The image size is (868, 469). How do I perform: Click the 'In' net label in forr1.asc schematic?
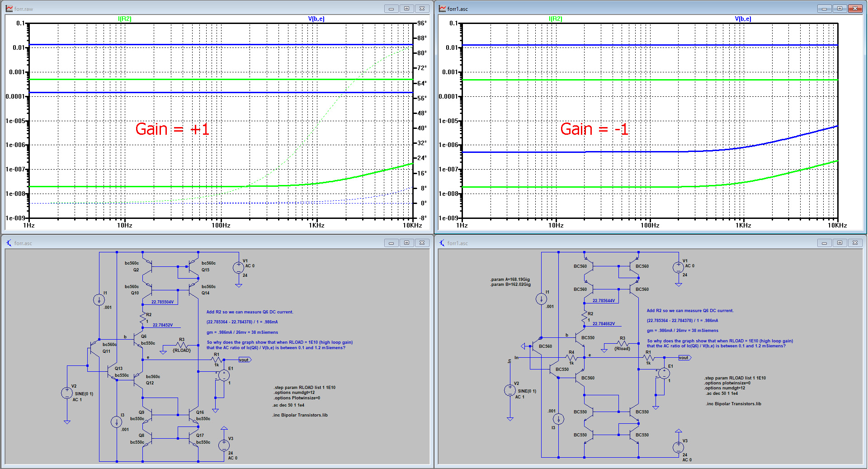tap(516, 357)
